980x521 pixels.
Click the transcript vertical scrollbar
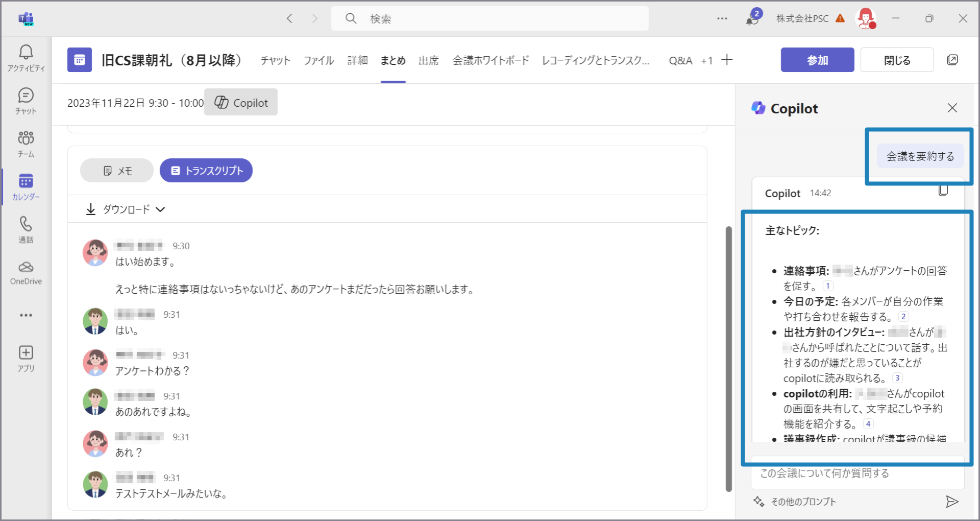728,358
